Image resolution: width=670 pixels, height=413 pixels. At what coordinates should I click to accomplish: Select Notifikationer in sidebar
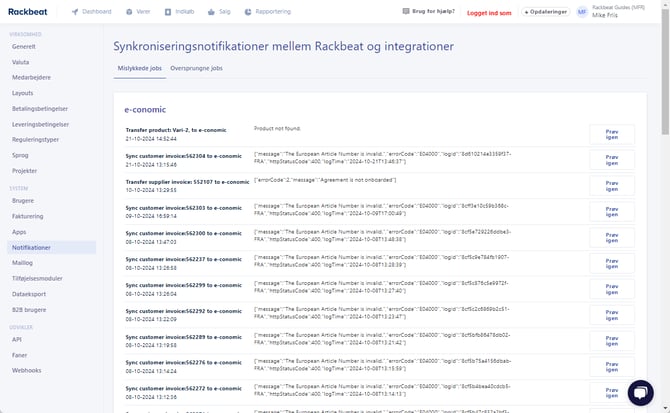pos(51,248)
